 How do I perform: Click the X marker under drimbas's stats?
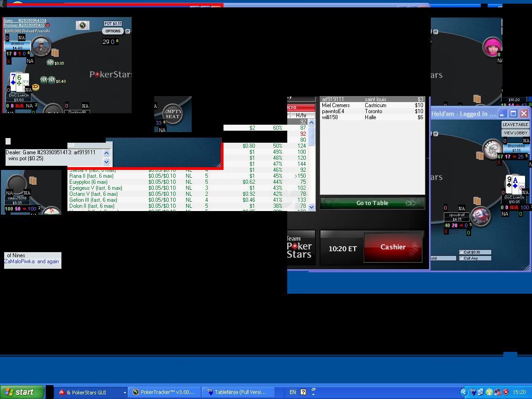click(x=8, y=61)
